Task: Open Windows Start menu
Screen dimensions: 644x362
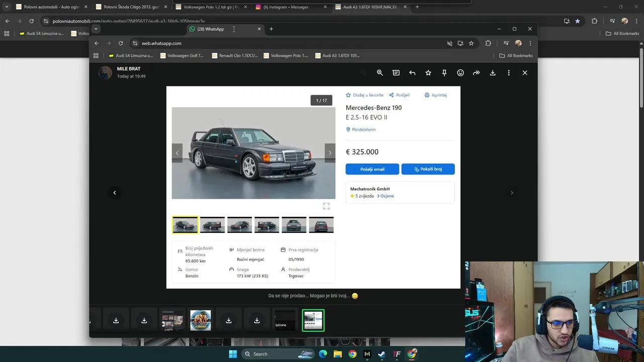Action: tap(233, 354)
